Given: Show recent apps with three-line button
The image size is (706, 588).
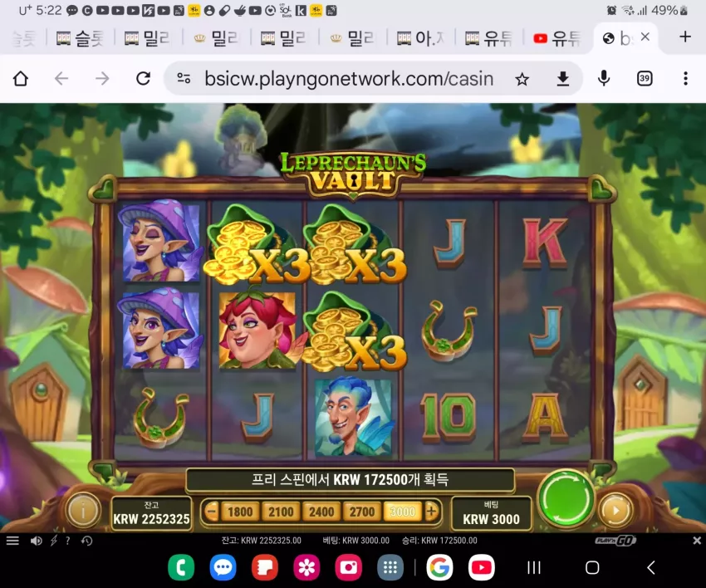Looking at the screenshot, I should point(534,568).
